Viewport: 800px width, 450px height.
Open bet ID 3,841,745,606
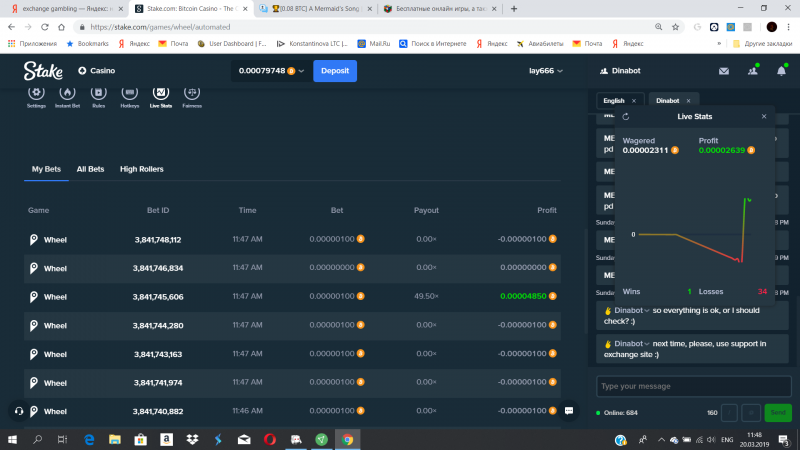158,297
